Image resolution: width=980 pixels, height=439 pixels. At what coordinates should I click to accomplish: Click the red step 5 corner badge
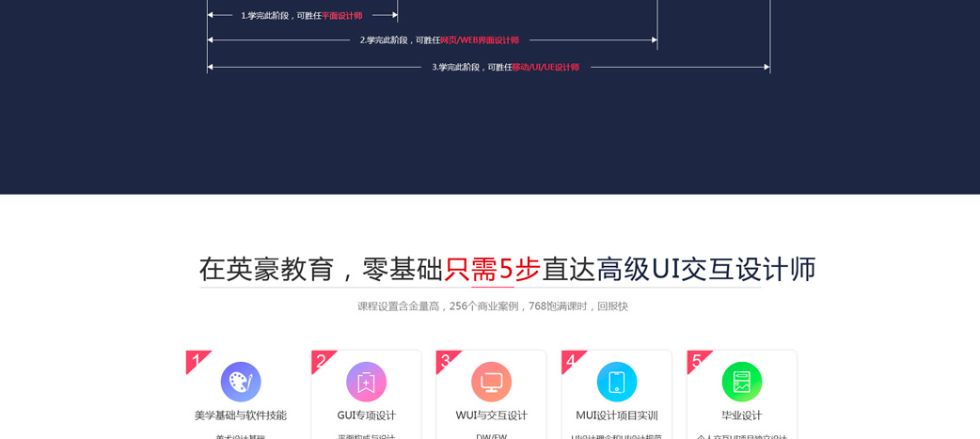pyautogui.click(x=696, y=360)
